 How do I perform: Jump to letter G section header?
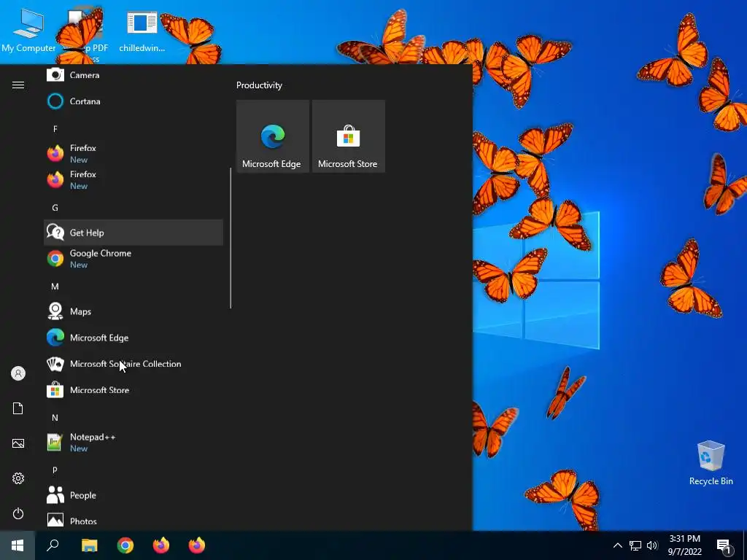coord(55,208)
